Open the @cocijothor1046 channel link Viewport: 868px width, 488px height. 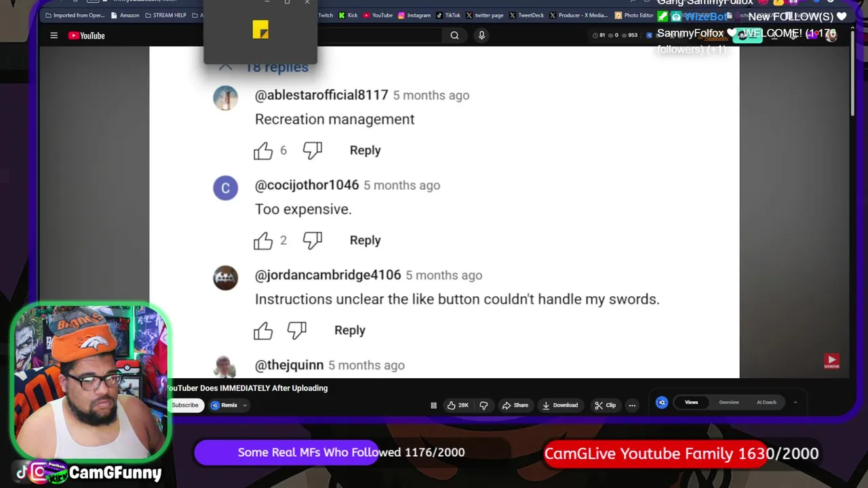(307, 185)
